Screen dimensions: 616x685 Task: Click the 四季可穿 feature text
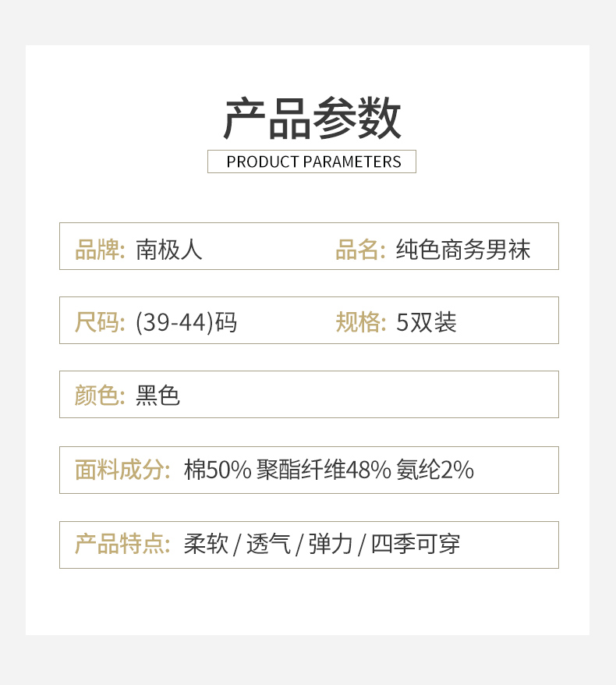416,545
